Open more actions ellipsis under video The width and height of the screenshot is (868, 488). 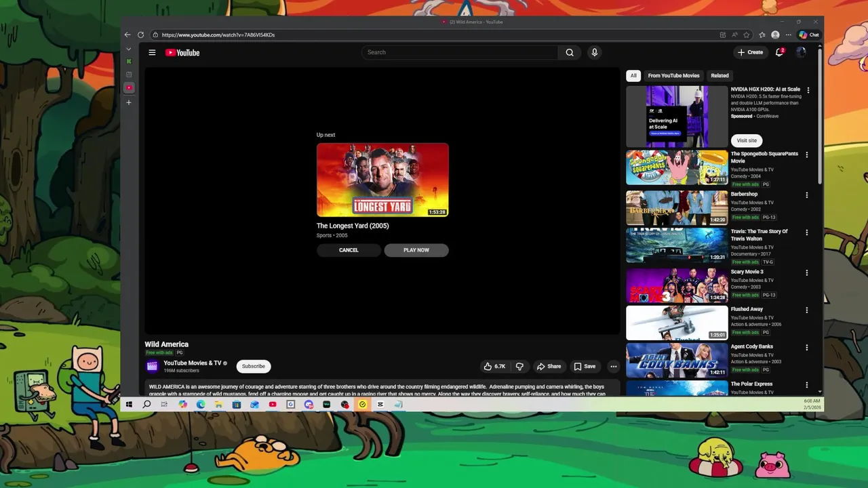(x=613, y=366)
